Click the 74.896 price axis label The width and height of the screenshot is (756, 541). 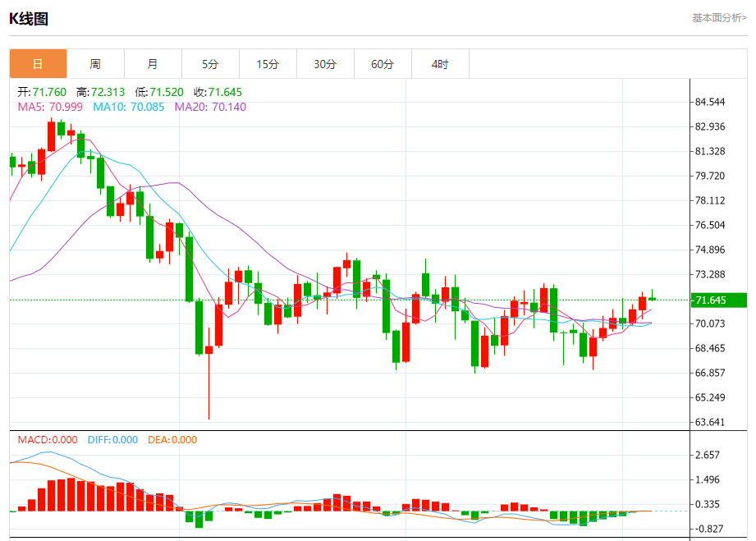click(710, 250)
